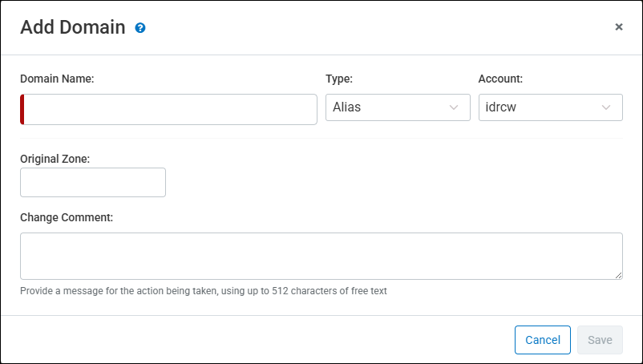
Task: Close the Add Domain dialog
Action: pos(618,27)
